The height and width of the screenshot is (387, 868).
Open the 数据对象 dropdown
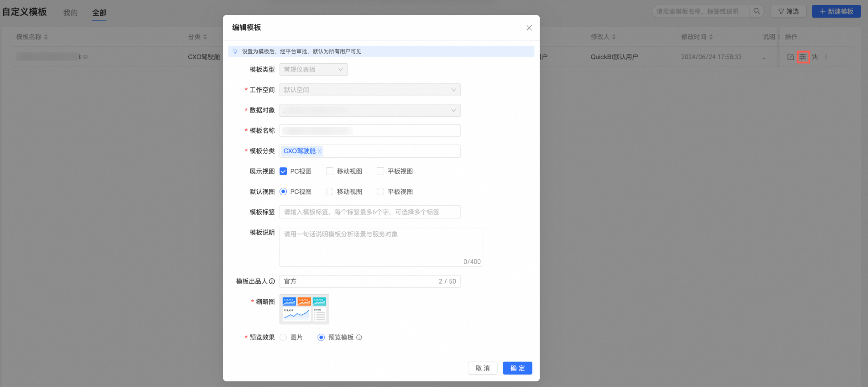point(369,110)
